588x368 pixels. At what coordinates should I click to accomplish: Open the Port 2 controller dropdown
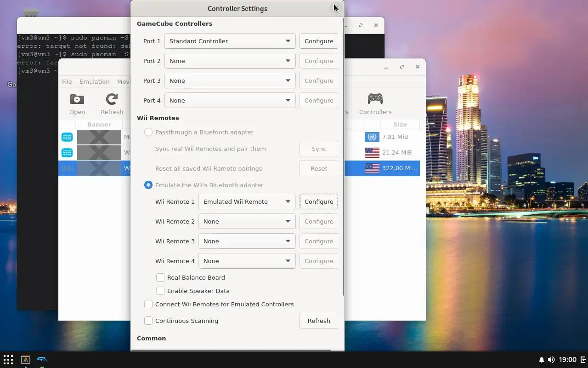click(x=230, y=61)
